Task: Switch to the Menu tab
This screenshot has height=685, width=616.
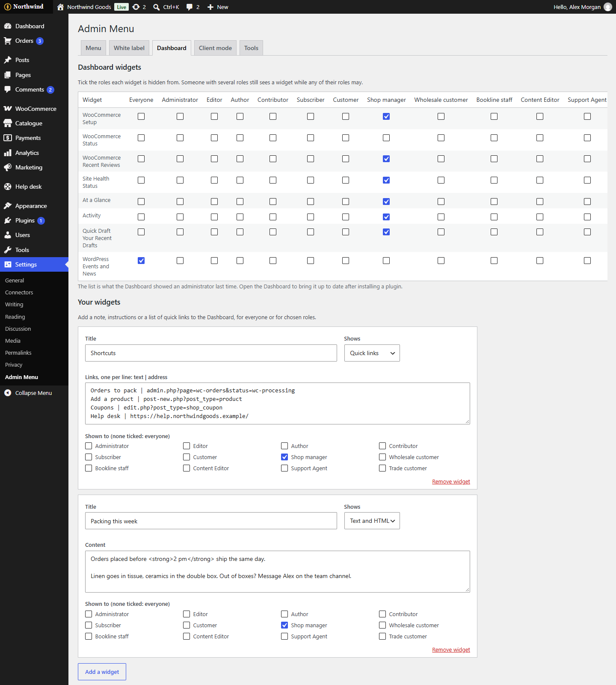Action: 93,48
